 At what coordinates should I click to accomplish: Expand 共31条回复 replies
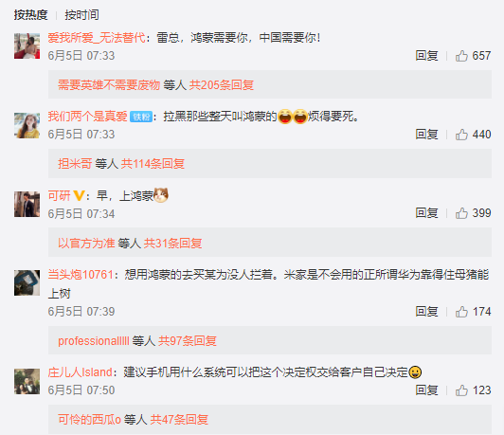173,244
